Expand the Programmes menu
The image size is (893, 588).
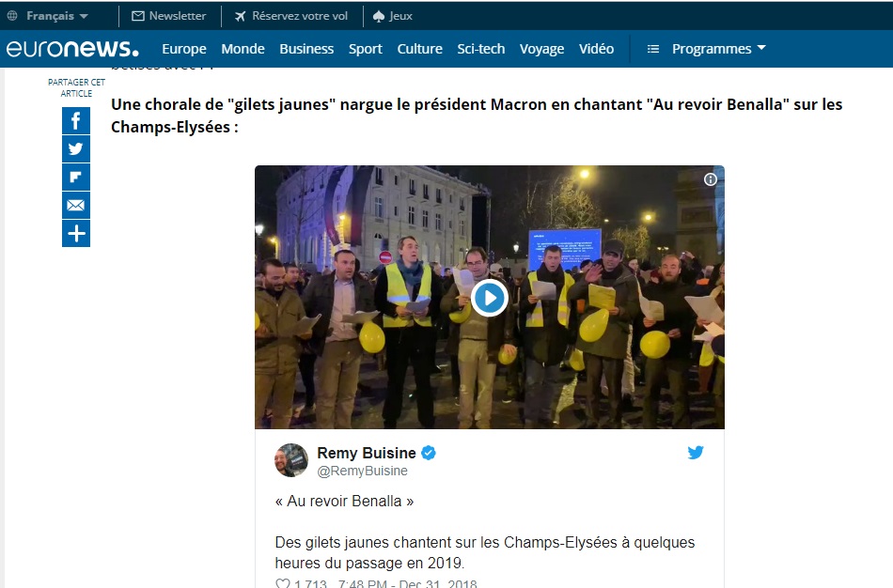[x=707, y=49]
